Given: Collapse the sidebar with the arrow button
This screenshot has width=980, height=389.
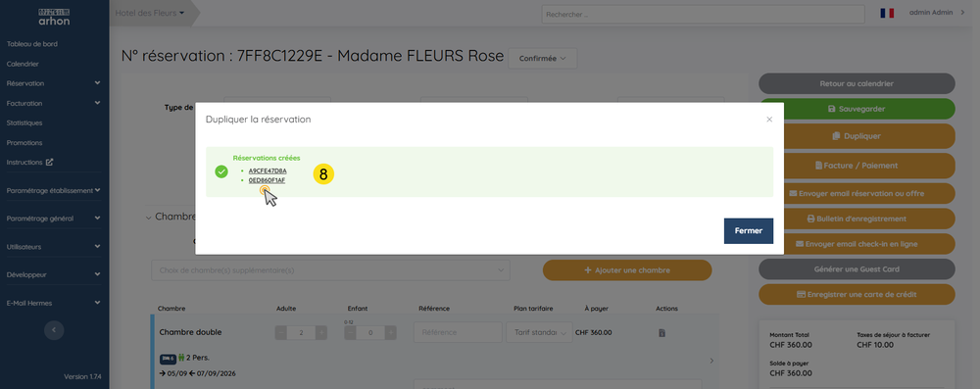Looking at the screenshot, I should coord(54,329).
